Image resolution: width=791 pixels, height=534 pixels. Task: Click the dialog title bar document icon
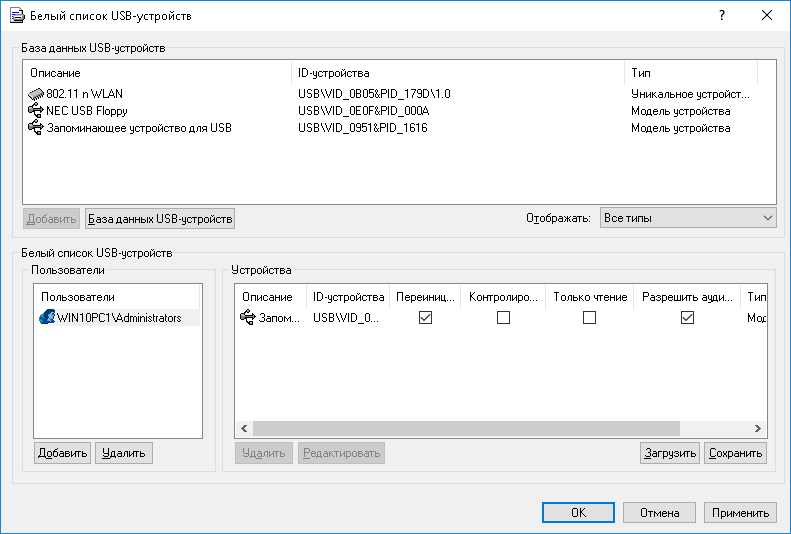click(x=17, y=16)
